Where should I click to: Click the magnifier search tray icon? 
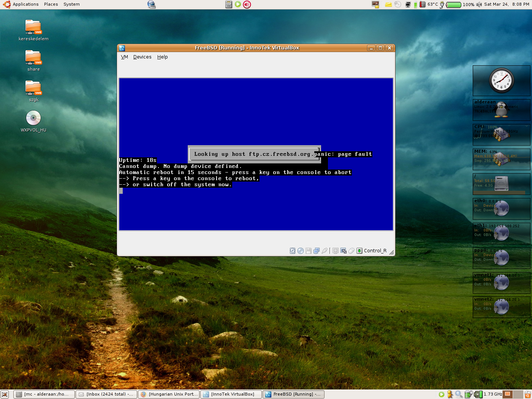tap(459, 394)
